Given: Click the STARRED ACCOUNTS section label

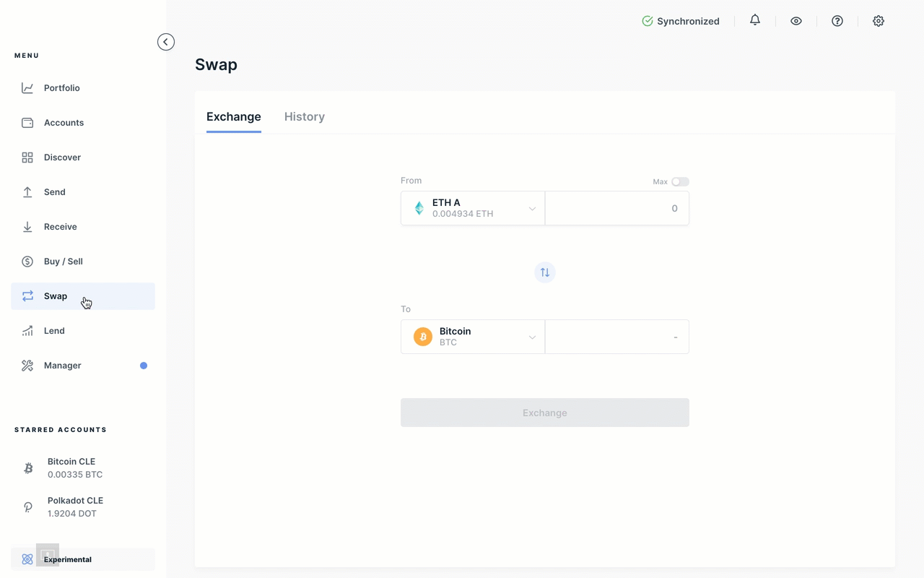Looking at the screenshot, I should [61, 430].
